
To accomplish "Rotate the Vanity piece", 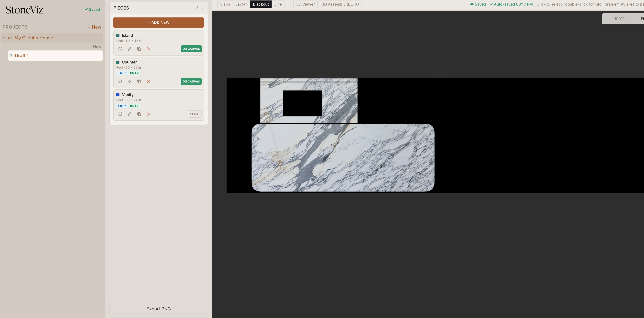I will pos(120,114).
